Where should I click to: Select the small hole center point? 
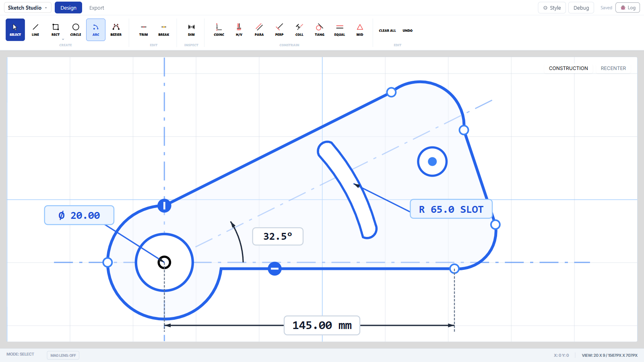pos(432,161)
